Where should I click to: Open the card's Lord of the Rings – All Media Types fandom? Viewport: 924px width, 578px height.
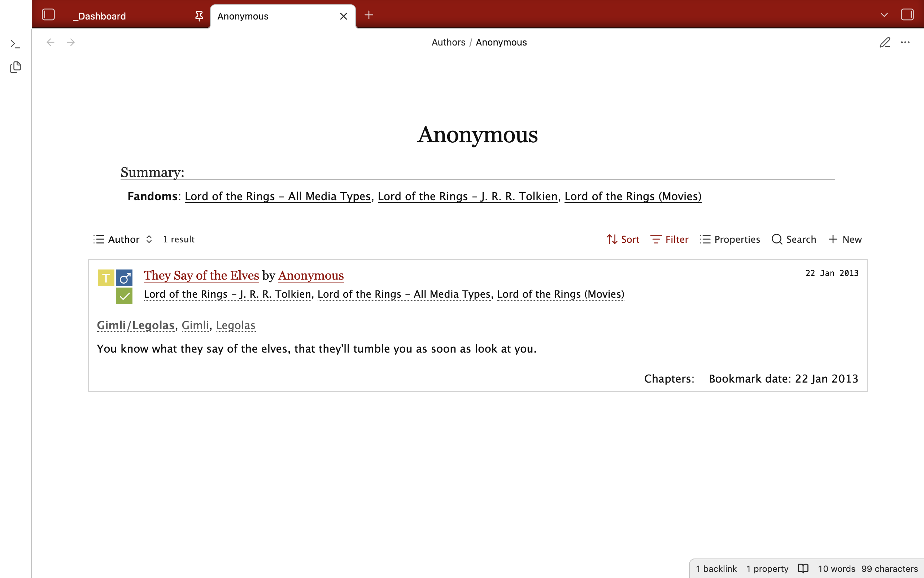coord(404,294)
